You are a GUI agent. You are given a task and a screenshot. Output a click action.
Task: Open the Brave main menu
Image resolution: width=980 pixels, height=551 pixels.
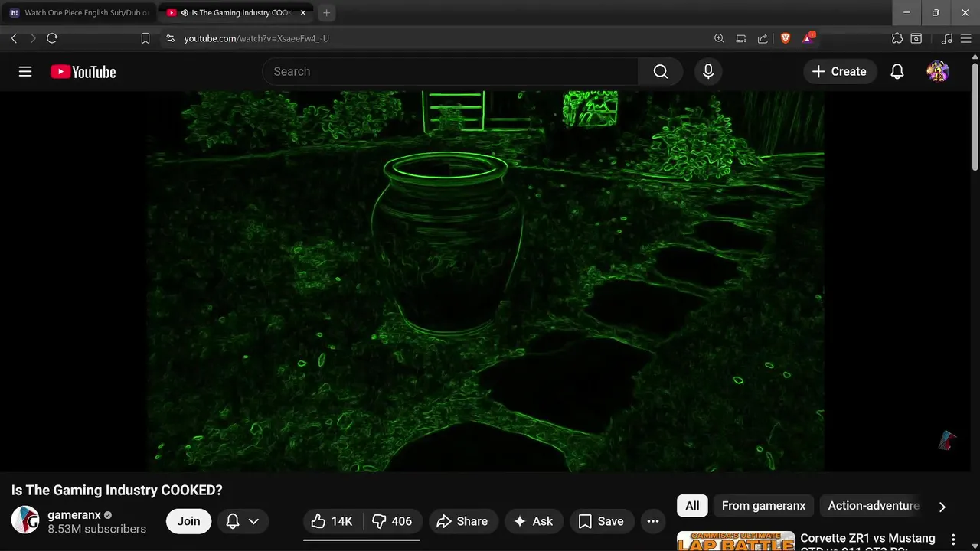[966, 38]
